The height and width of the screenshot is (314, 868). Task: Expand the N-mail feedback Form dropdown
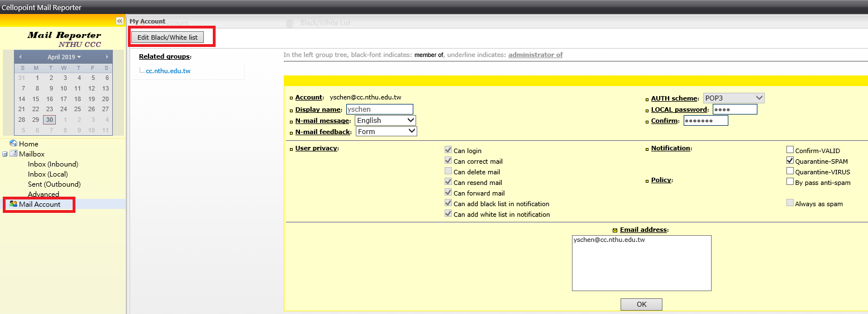(387, 131)
